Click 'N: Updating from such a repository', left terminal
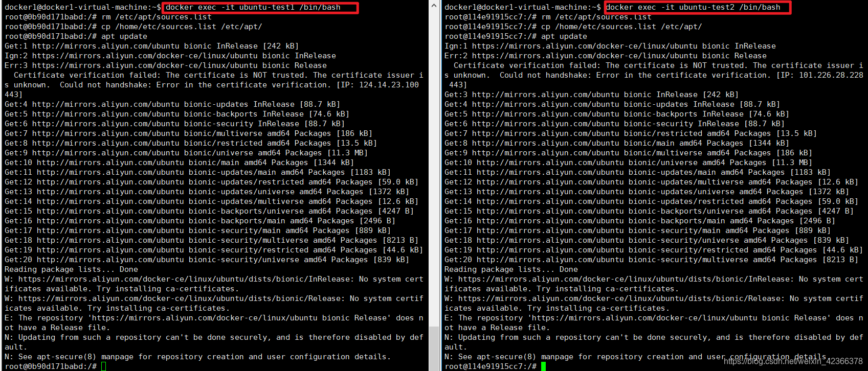Viewport: 868px width, 371px height. coord(214,342)
